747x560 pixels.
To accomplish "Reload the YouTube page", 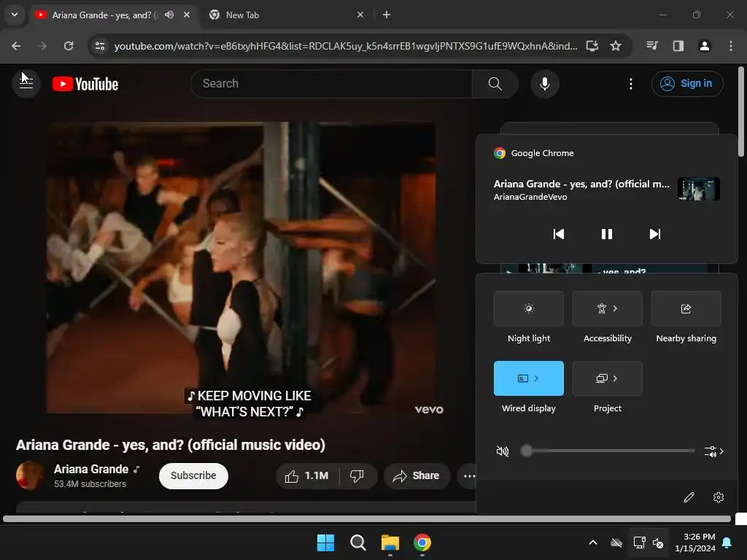I will click(x=69, y=46).
